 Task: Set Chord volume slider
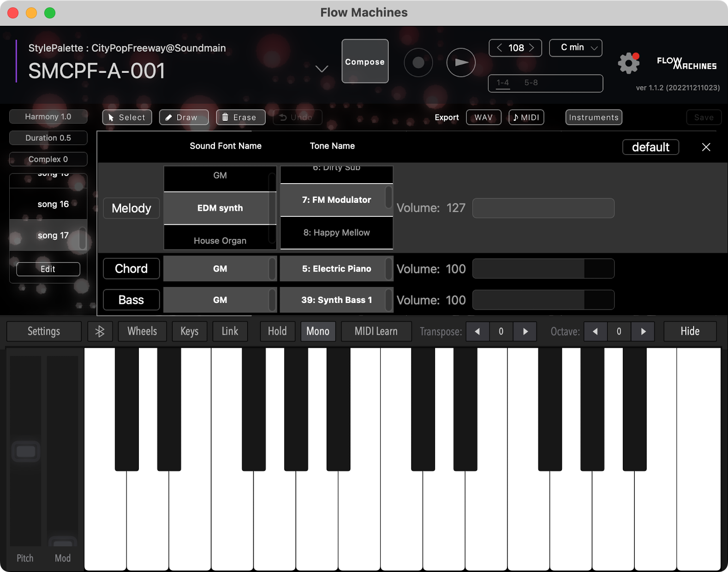[543, 268]
